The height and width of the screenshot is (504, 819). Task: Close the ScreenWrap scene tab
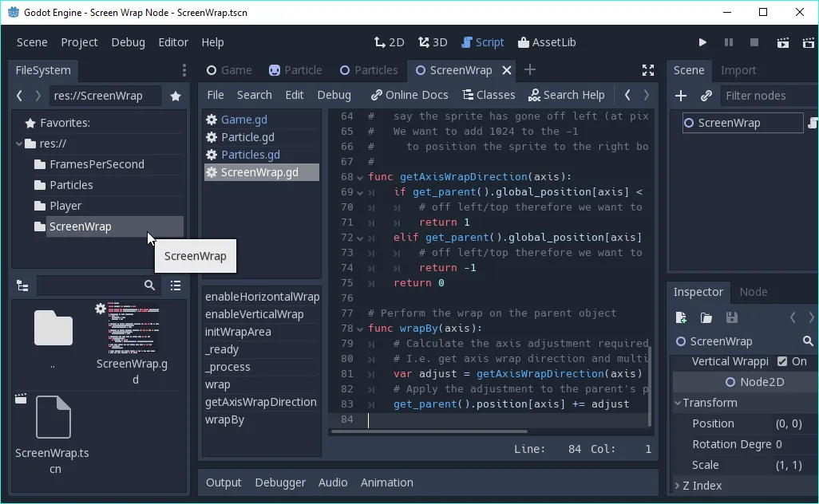point(507,70)
